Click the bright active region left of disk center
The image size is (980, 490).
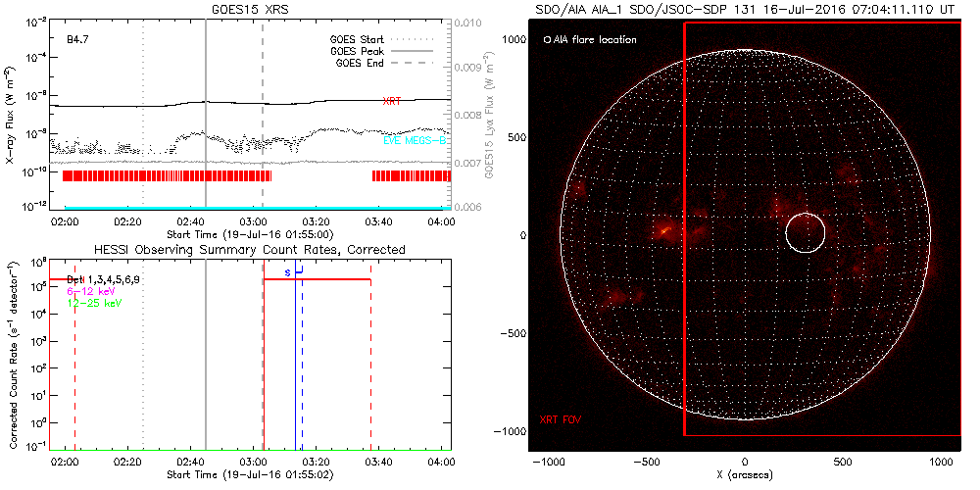(665, 231)
